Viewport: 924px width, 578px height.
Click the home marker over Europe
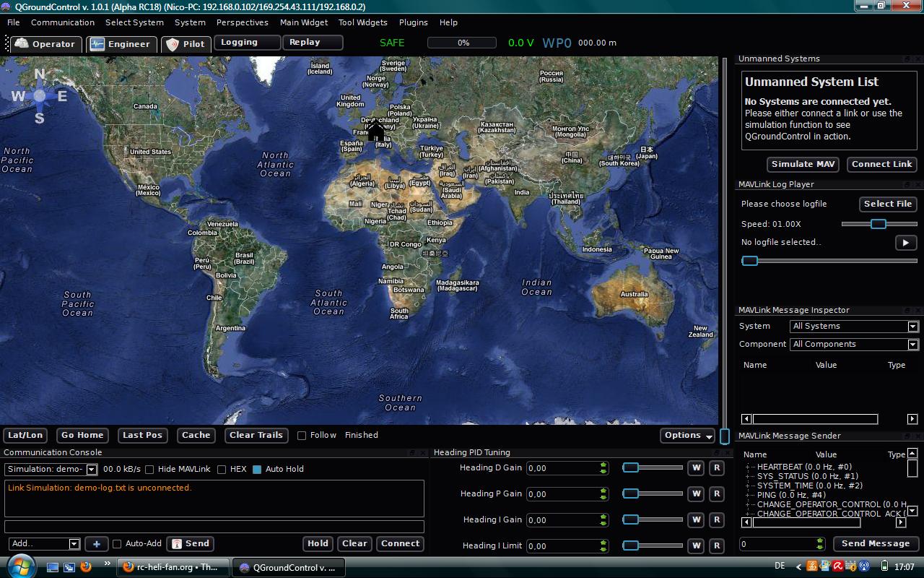point(376,131)
